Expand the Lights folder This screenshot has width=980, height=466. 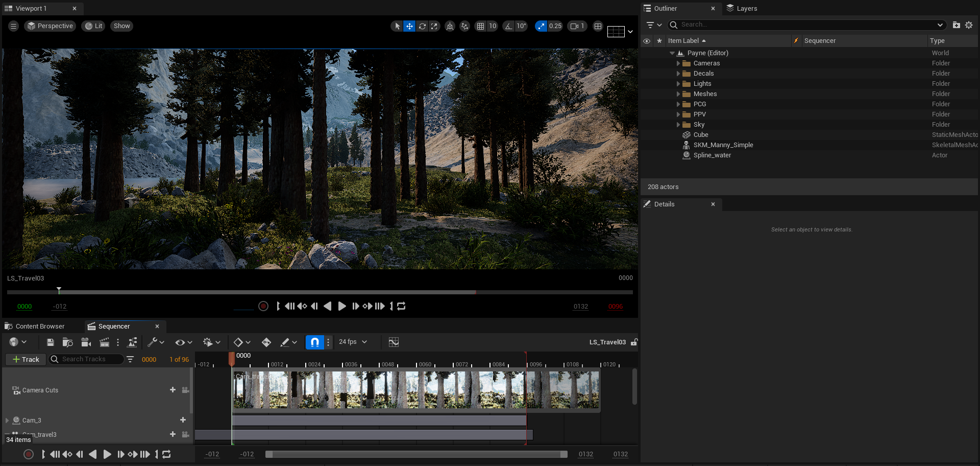678,84
